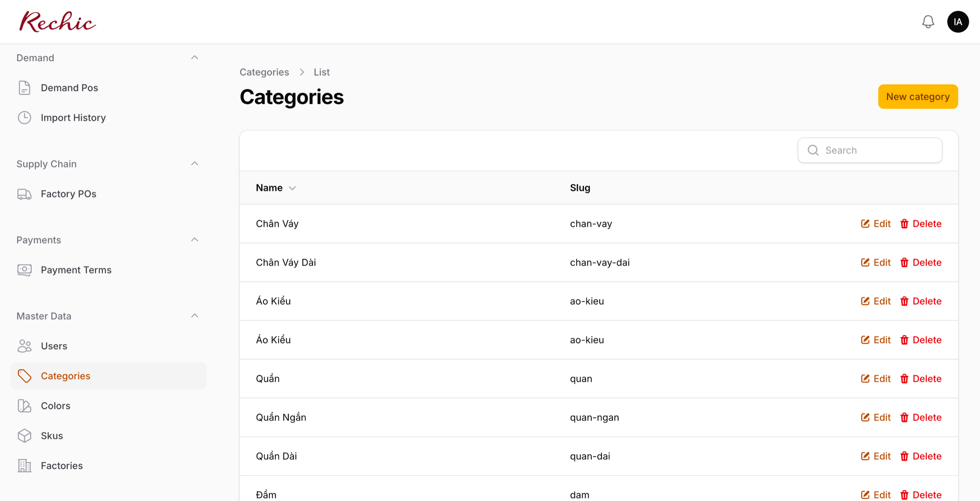Click the pencil icon in Chân Váy Dài row
The width and height of the screenshot is (980, 501).
865,262
